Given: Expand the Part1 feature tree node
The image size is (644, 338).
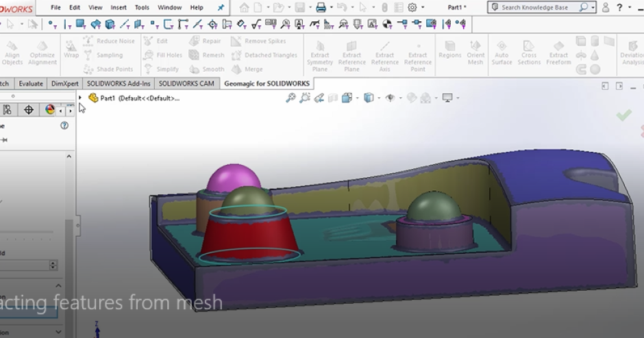Looking at the screenshot, I should (x=81, y=98).
